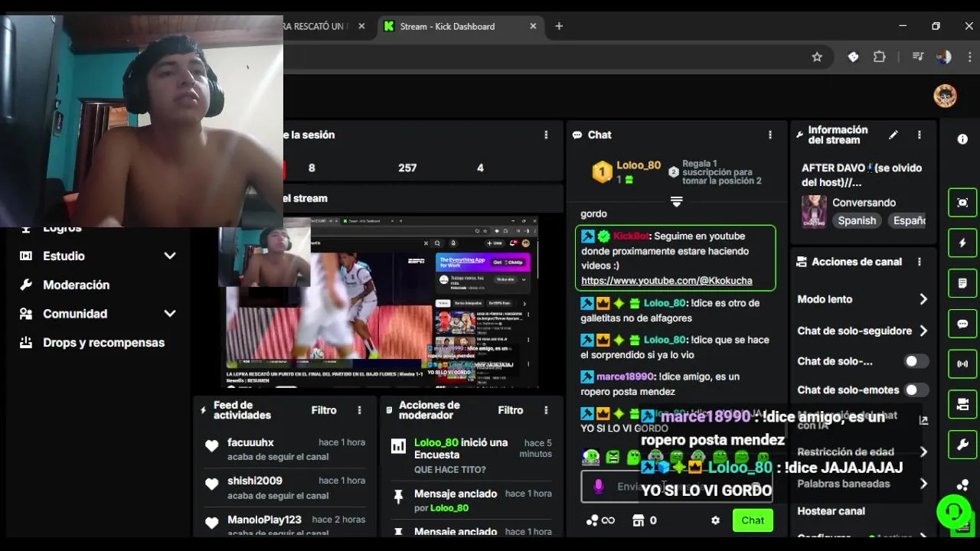The width and height of the screenshot is (980, 551).
Task: Click the microphone icon in chat input
Action: [599, 487]
